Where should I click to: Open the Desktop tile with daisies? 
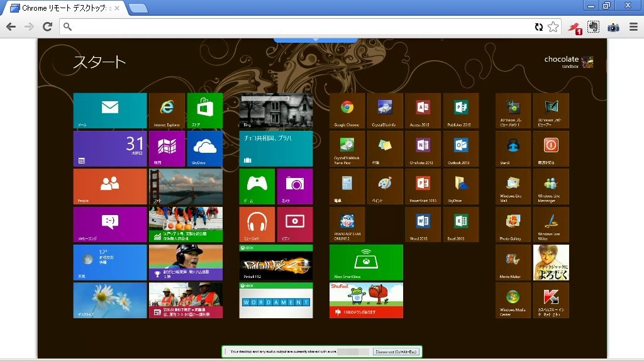(109, 300)
